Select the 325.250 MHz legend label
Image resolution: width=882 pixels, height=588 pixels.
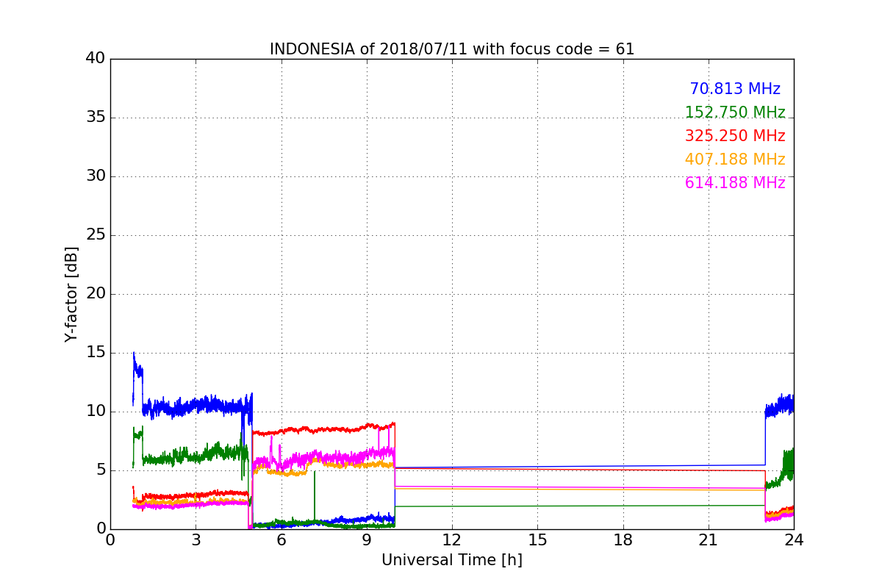[x=735, y=136]
